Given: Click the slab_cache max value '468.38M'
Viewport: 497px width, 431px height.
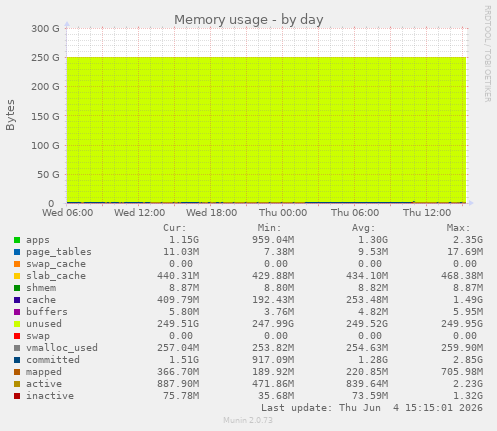Looking at the screenshot, I should click(x=462, y=276).
